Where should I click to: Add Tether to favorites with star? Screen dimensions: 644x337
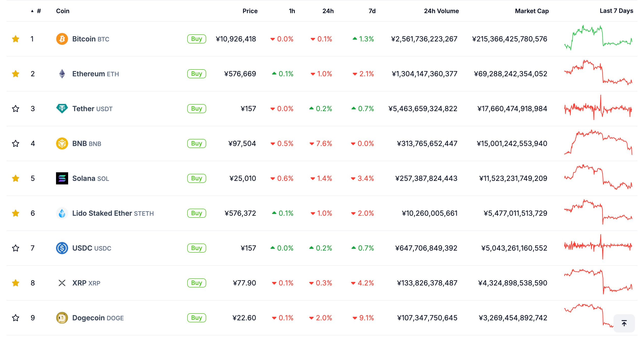point(16,109)
